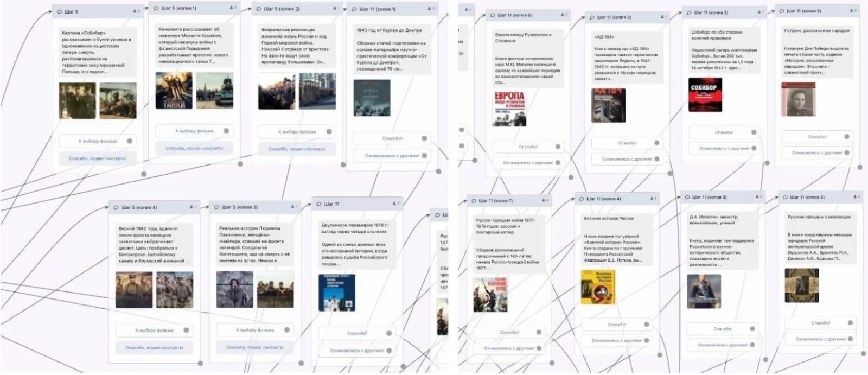Click 'К выбору фильма' in Шаг 5 (копия 3)

tap(255, 330)
